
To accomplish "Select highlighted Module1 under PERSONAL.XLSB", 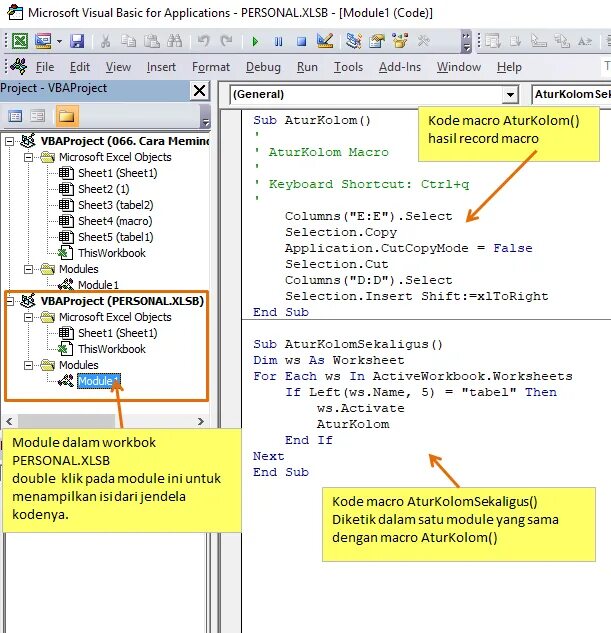I will point(98,381).
